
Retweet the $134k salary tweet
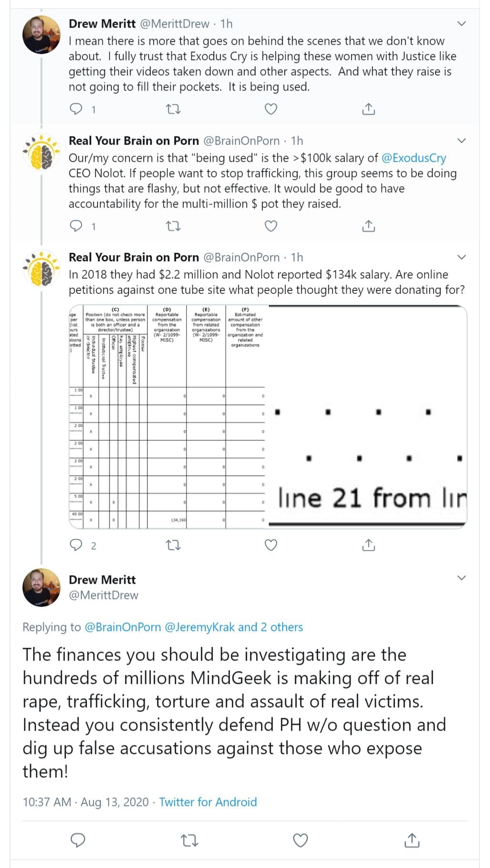(x=173, y=545)
